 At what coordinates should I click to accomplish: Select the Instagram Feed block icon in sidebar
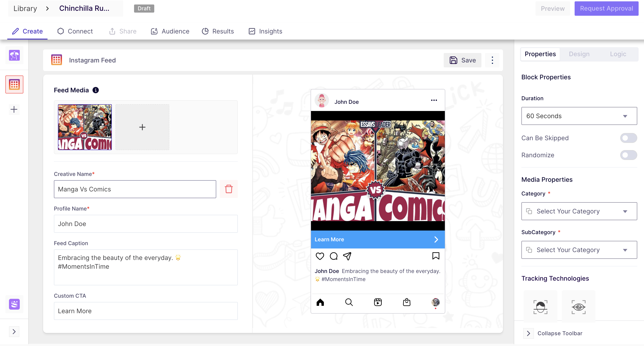[x=14, y=84]
